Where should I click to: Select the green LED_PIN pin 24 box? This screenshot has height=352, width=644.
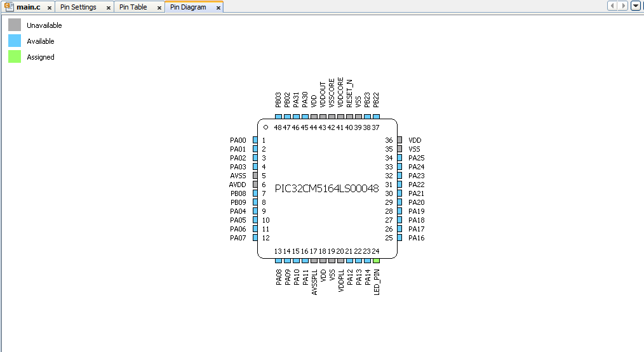376,261
